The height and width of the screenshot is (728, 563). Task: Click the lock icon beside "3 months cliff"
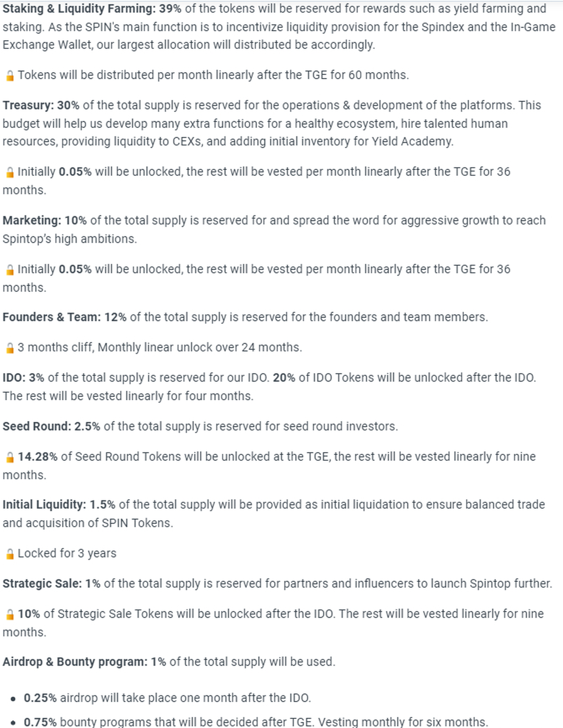tap(10, 348)
